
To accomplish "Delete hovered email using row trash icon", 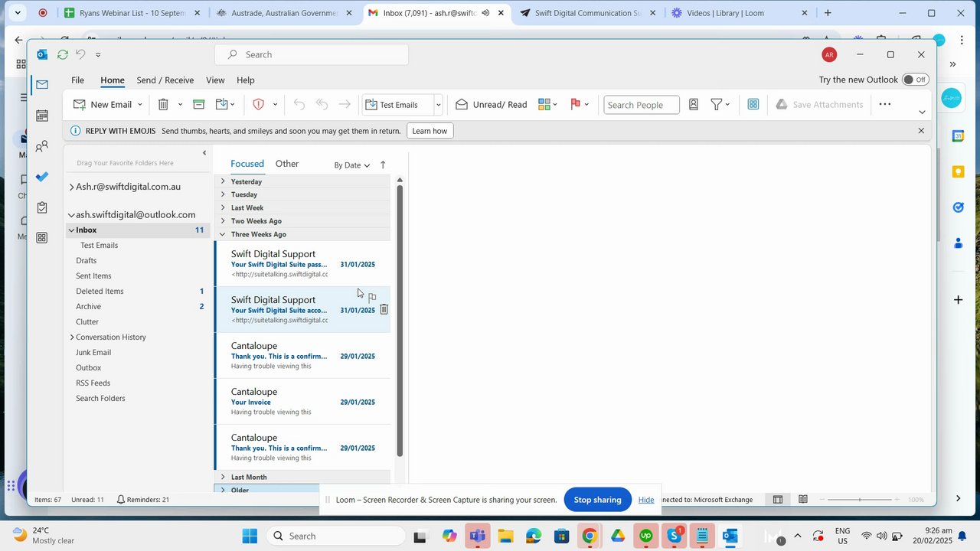I will tap(384, 310).
